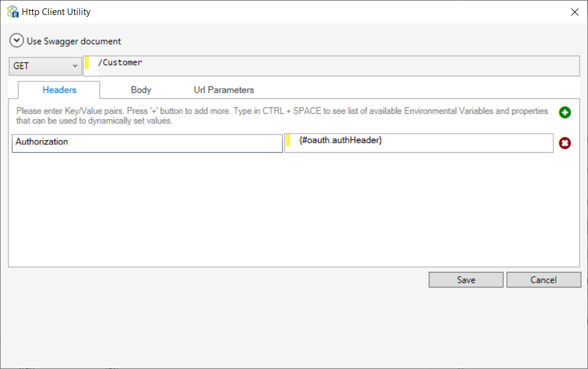The image size is (588, 369).
Task: Click the Key/Value pairs instruction text
Action: pyautogui.click(x=282, y=116)
